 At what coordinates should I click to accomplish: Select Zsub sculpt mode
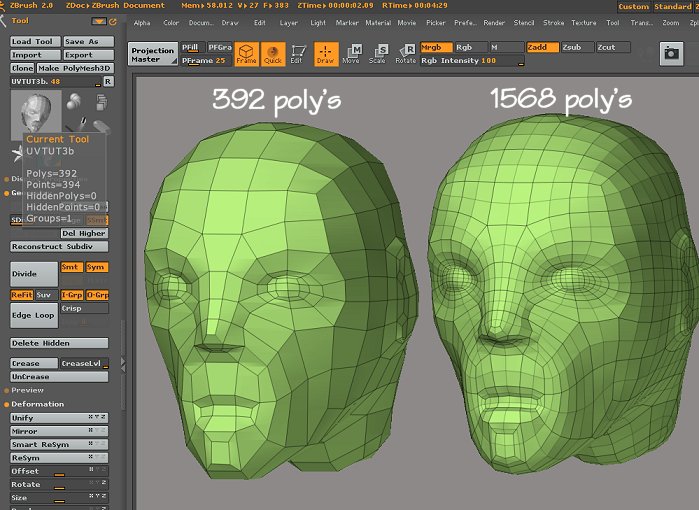coord(578,47)
